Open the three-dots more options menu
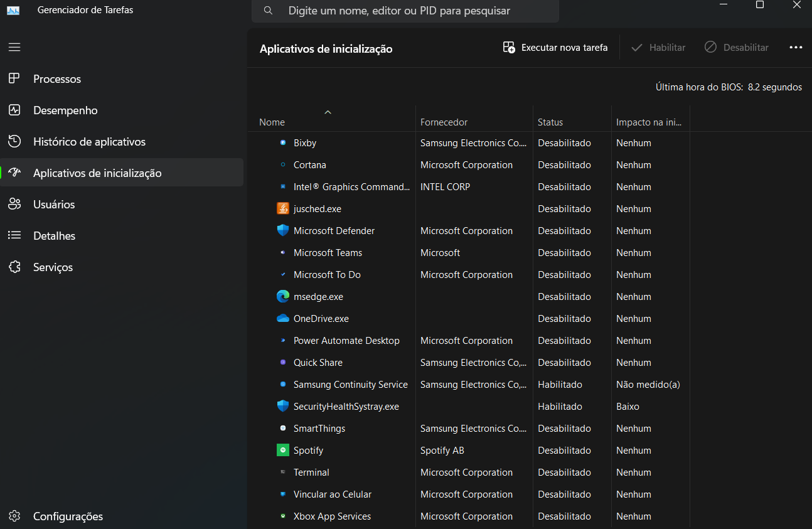 coord(796,48)
